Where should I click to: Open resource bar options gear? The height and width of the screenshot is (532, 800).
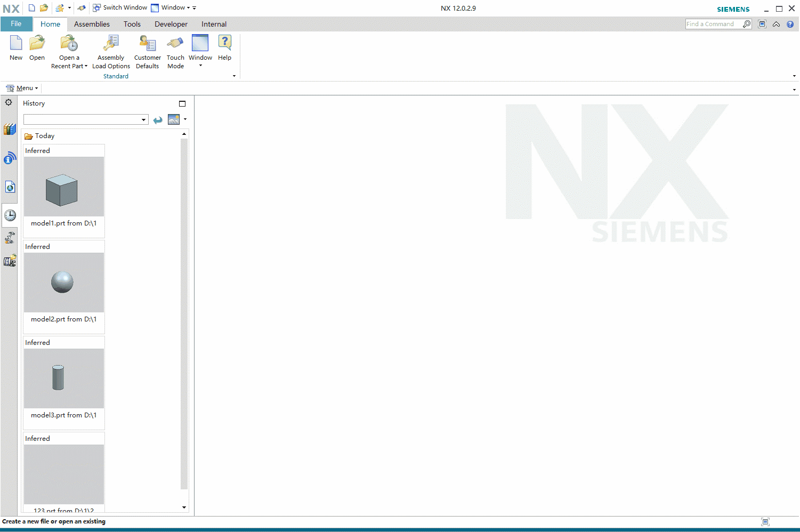(x=9, y=102)
